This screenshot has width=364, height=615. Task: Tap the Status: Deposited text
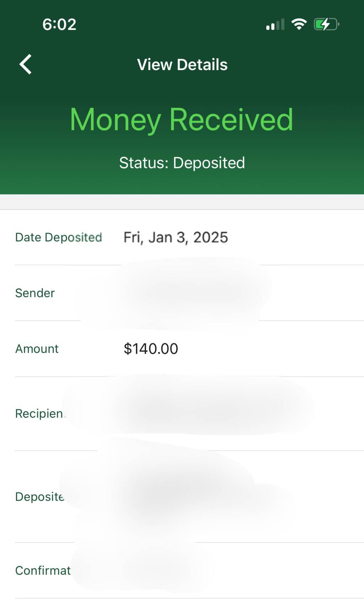pos(182,163)
